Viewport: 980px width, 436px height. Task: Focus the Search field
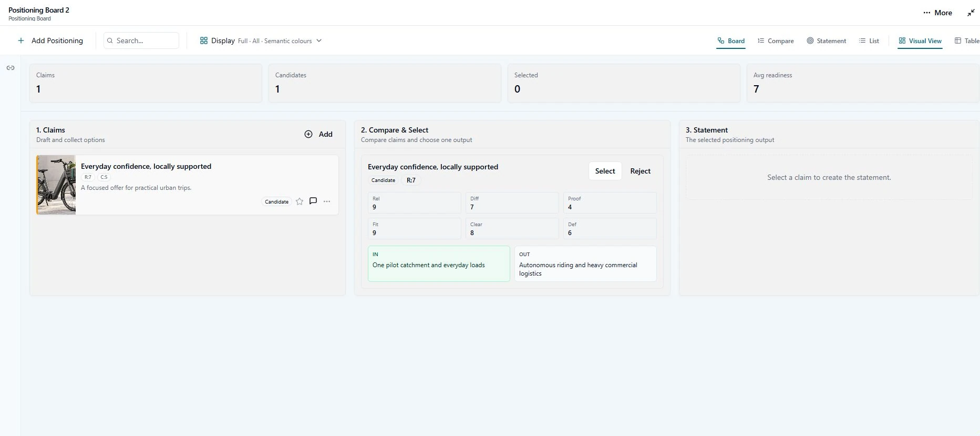tap(141, 40)
